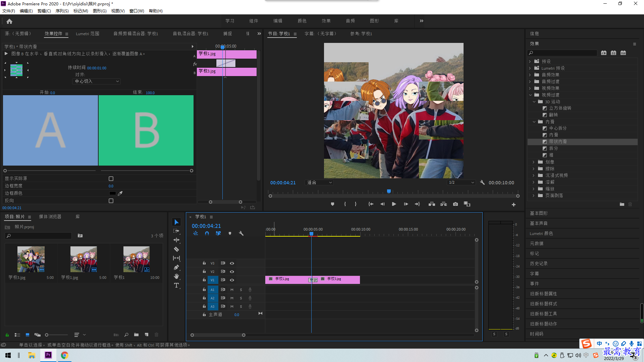Click the Extract button in program monitor
Screen dimensions: 644x362
tap(443, 204)
